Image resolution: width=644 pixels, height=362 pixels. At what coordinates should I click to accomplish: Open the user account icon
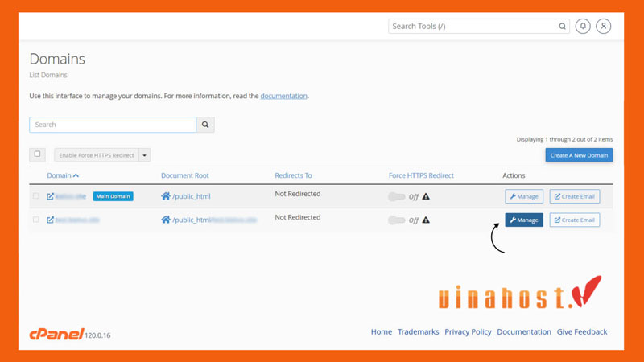click(x=603, y=27)
